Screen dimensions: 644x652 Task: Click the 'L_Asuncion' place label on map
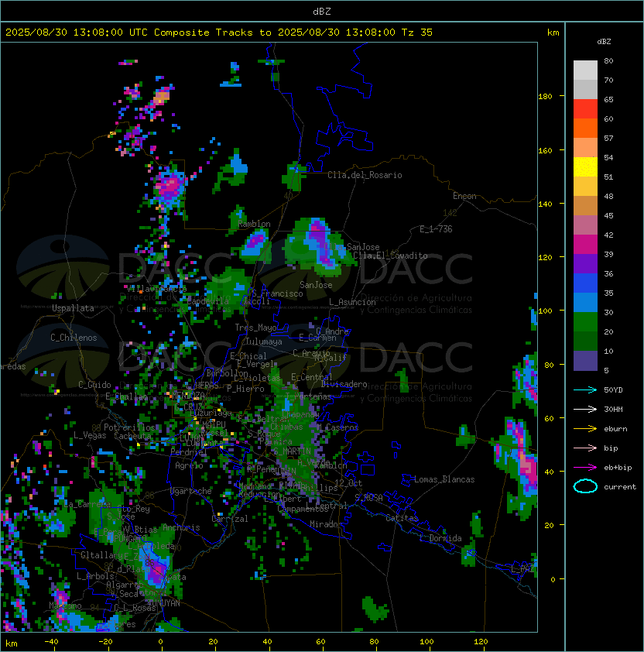(352, 302)
